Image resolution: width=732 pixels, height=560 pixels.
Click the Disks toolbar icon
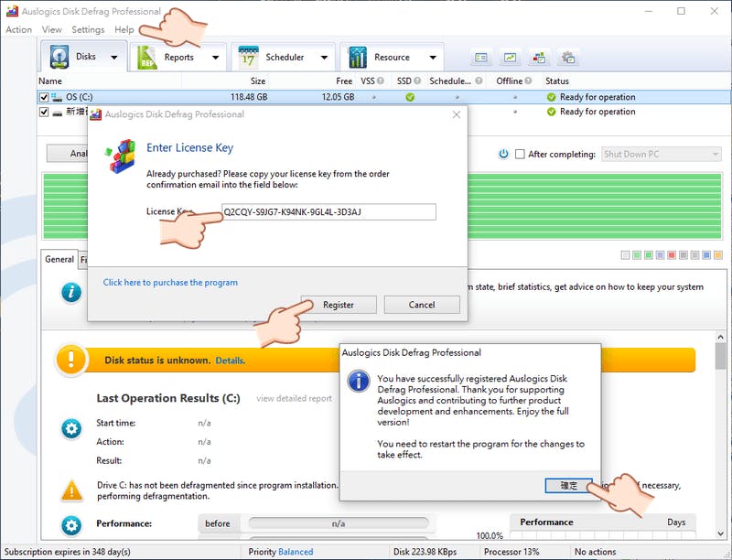coord(59,57)
